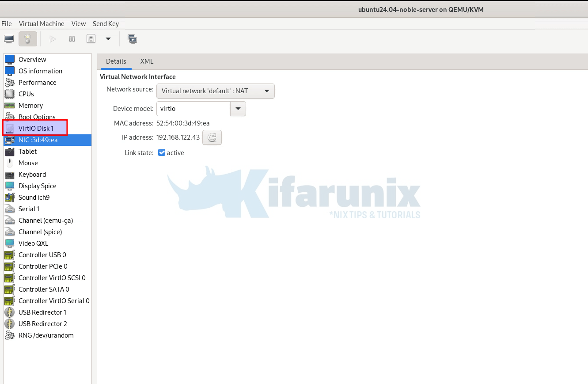Click the Device model text field
Screen dimensions: 588x384
[x=193, y=109]
